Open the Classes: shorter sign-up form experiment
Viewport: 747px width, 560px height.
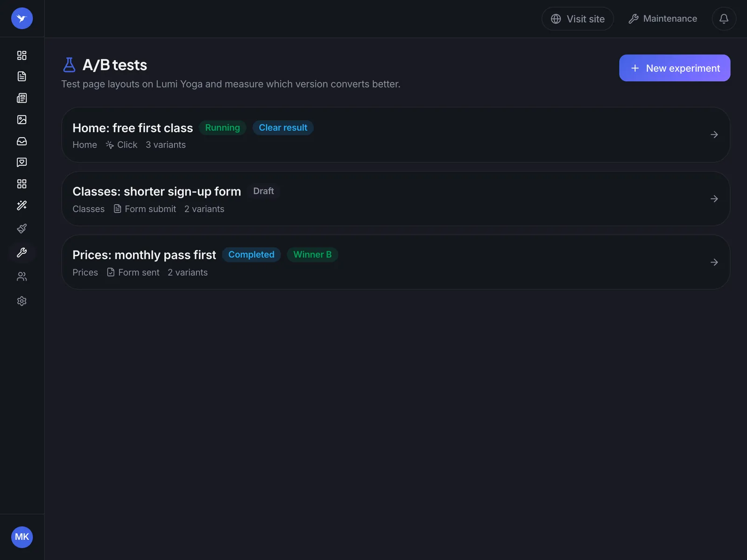[395, 199]
